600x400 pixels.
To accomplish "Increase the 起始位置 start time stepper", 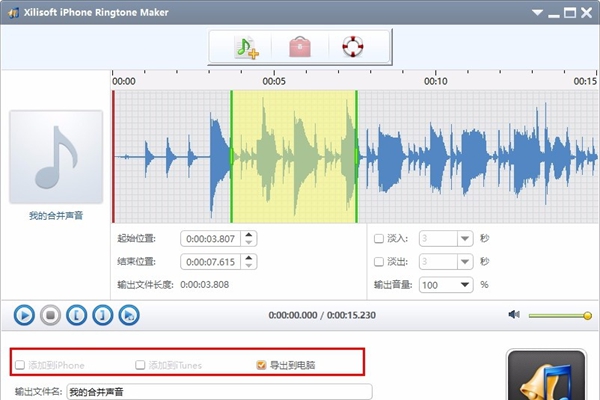I will pyautogui.click(x=249, y=235).
